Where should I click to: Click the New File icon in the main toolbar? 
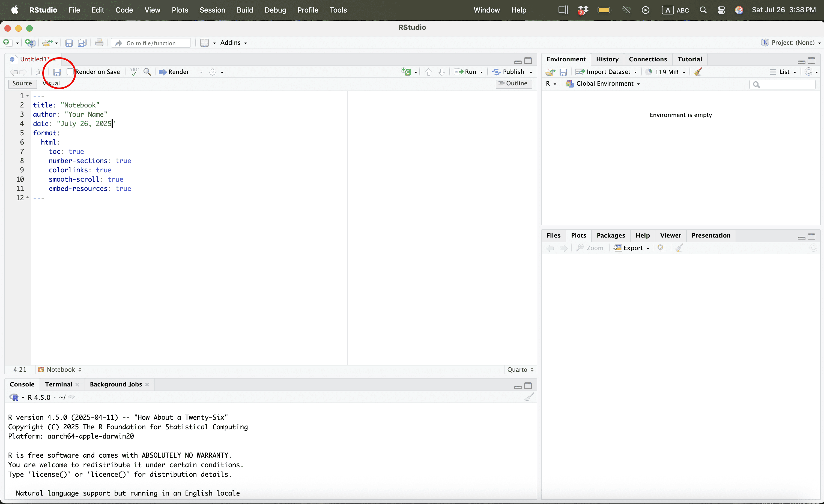tap(6, 43)
